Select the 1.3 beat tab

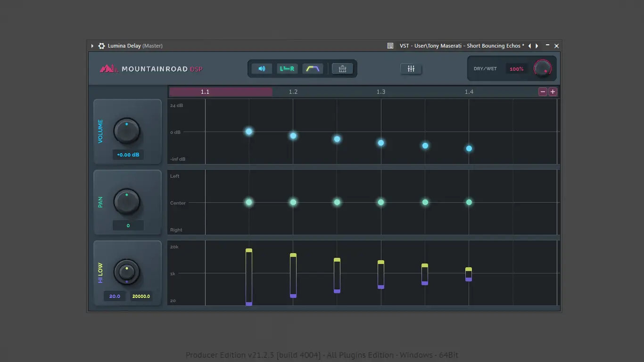(x=381, y=91)
